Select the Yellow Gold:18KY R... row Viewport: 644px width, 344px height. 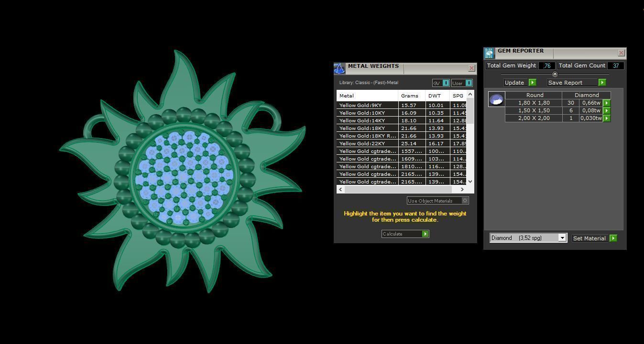click(402, 136)
